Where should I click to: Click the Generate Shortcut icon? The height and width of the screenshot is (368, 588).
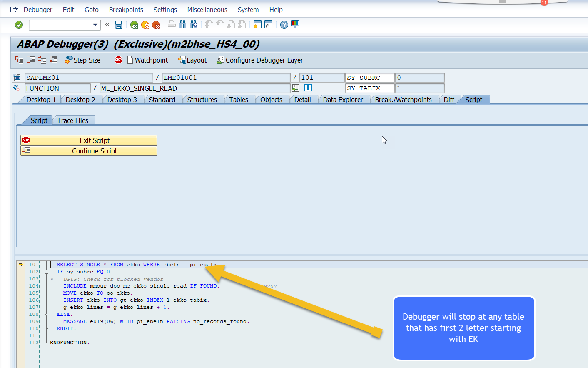tap(269, 25)
